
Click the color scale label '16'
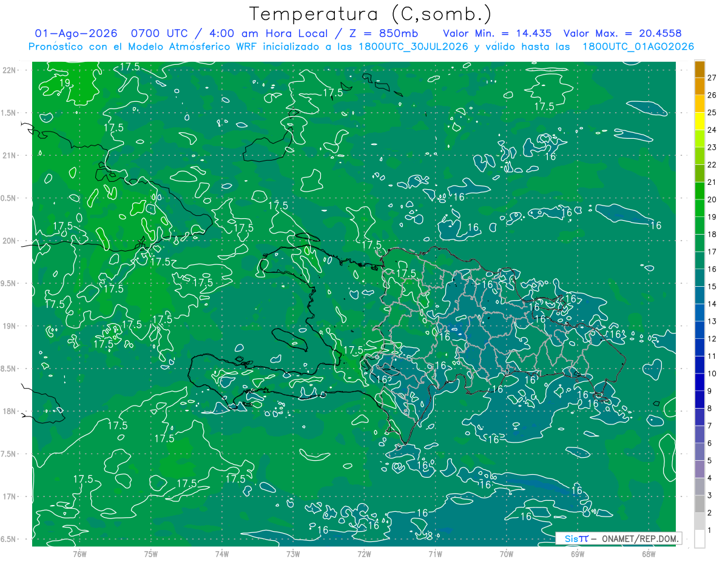712,269
